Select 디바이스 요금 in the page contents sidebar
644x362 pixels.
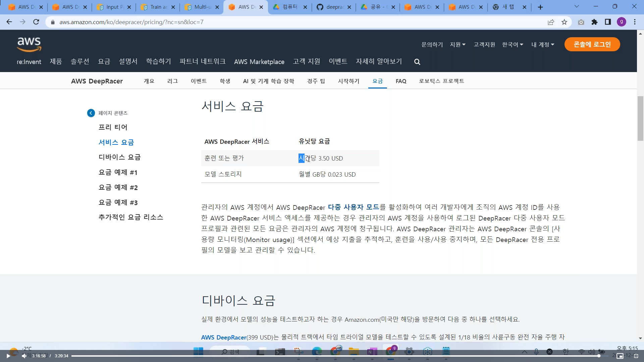(x=119, y=157)
